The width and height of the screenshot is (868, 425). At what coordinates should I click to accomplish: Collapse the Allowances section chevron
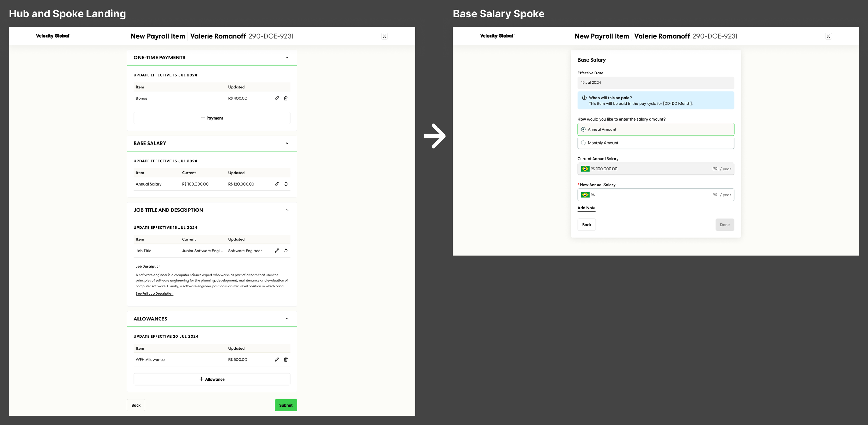click(287, 319)
